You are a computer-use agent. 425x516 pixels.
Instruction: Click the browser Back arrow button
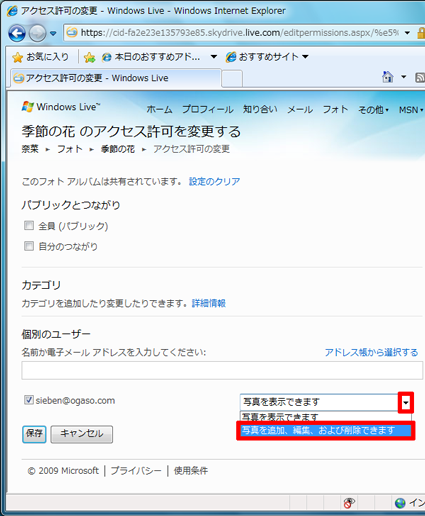pyautogui.click(x=17, y=33)
